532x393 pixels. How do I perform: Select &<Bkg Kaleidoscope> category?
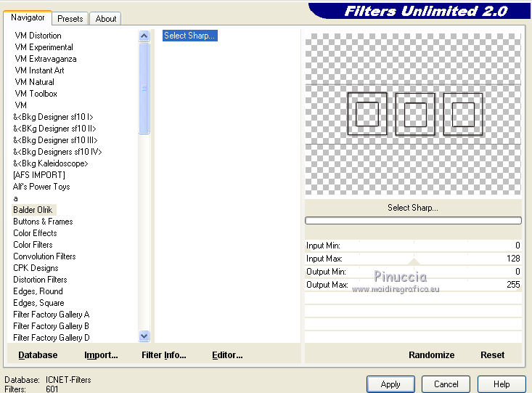click(50, 163)
